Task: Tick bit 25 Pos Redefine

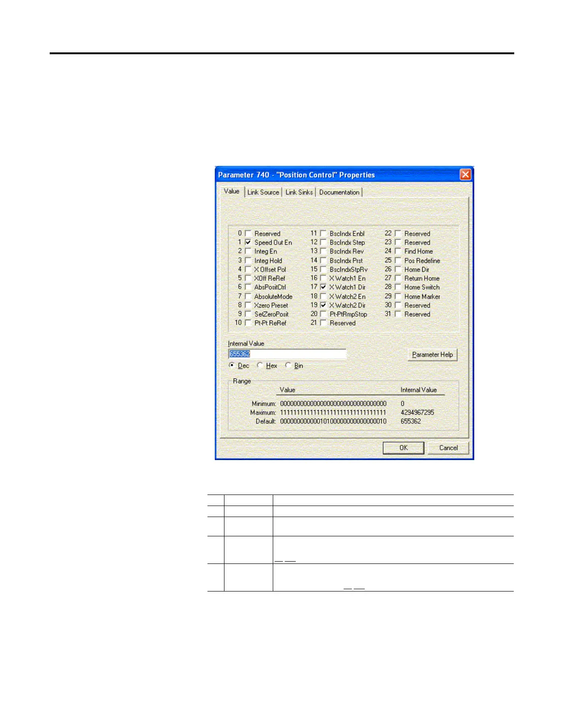Action: click(398, 260)
